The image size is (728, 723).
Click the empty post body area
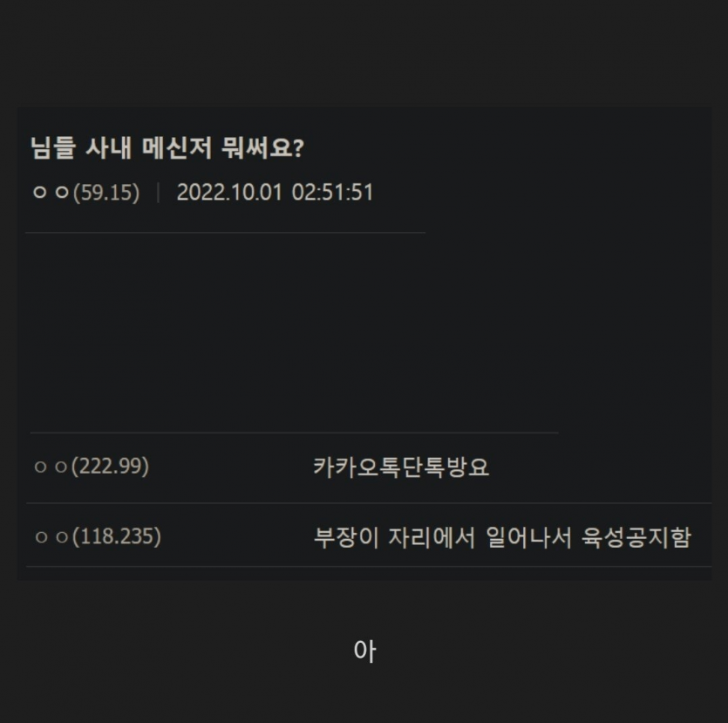click(x=292, y=332)
